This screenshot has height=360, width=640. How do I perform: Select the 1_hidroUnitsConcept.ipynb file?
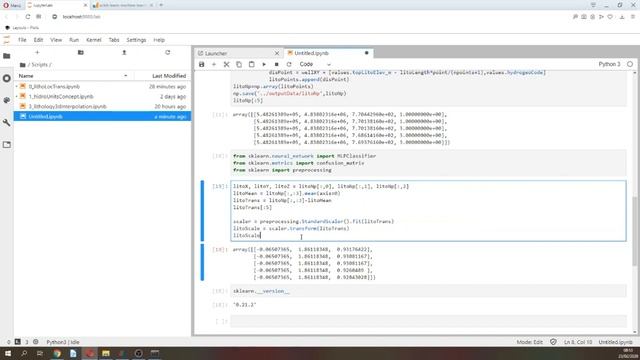pyautogui.click(x=102, y=96)
